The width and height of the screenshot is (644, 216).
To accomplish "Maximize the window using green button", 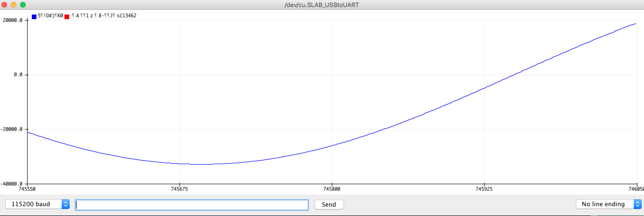I will point(22,5).
